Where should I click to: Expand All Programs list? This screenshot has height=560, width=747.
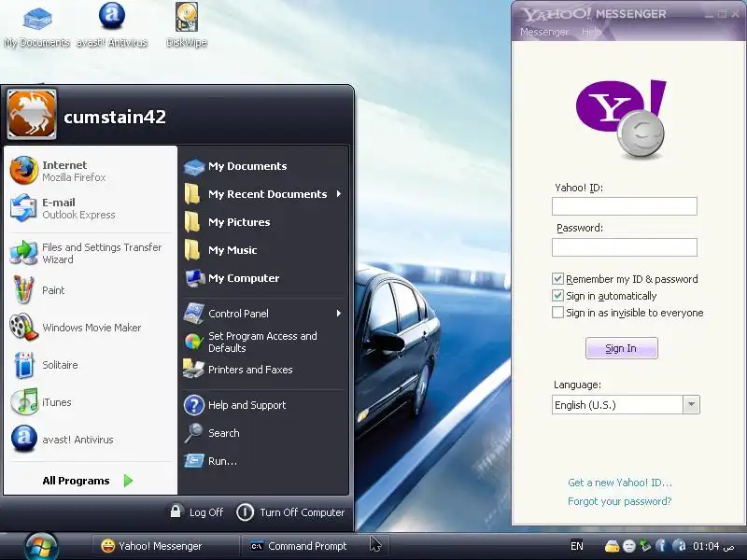click(x=88, y=481)
